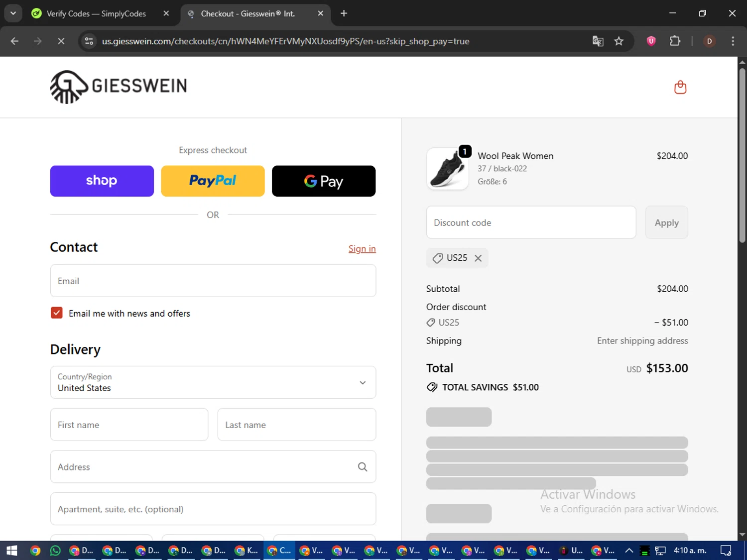Open the Extensions puzzle icon
The width and height of the screenshot is (747, 560).
675,41
